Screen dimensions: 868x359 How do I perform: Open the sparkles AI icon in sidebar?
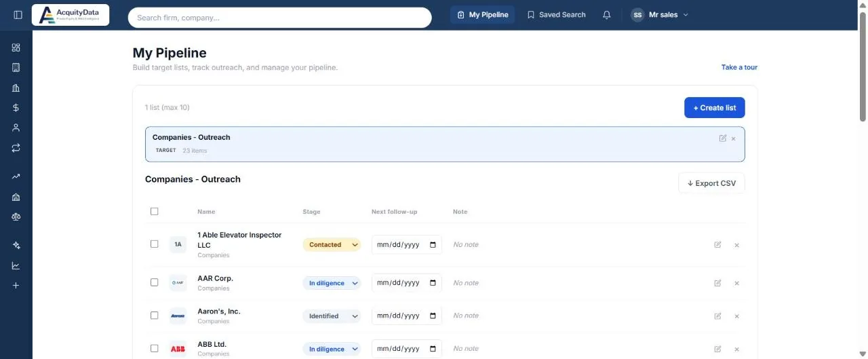(16, 246)
